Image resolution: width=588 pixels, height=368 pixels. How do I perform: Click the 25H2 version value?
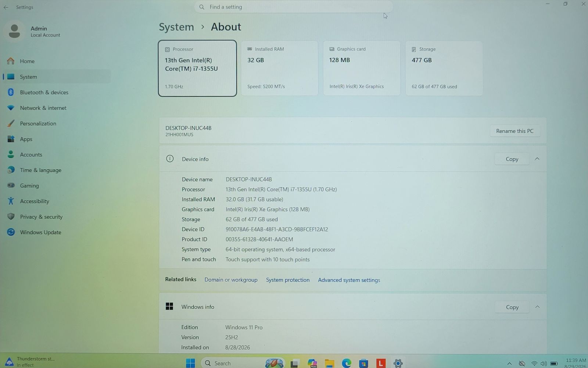pyautogui.click(x=232, y=337)
